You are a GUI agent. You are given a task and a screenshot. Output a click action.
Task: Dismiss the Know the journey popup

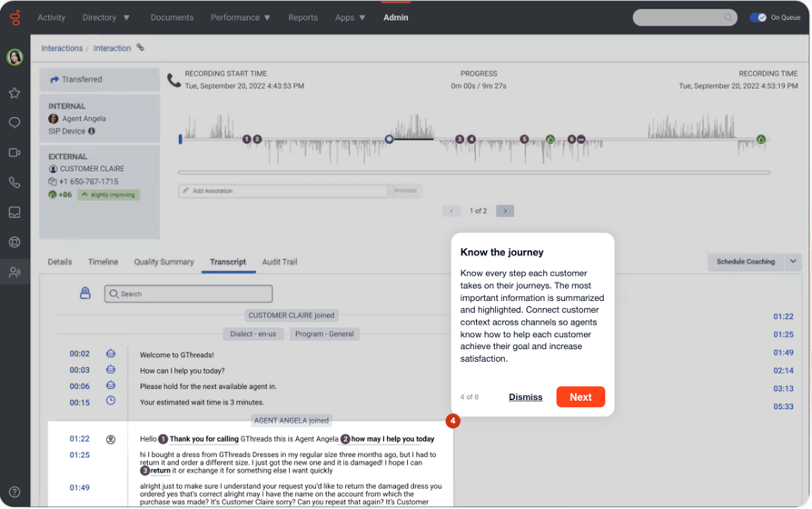(x=526, y=397)
